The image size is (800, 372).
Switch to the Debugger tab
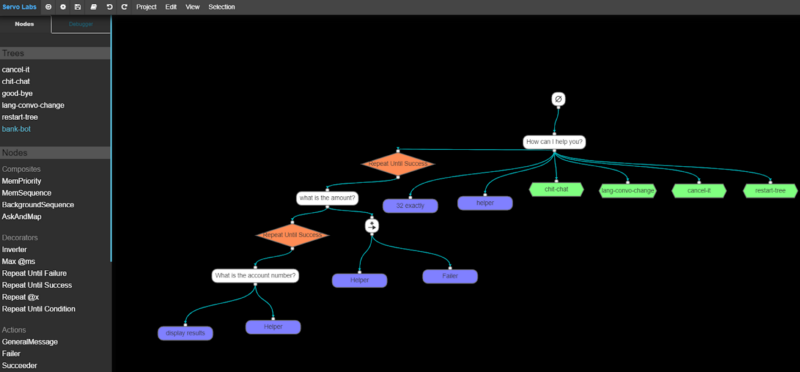tap(81, 24)
